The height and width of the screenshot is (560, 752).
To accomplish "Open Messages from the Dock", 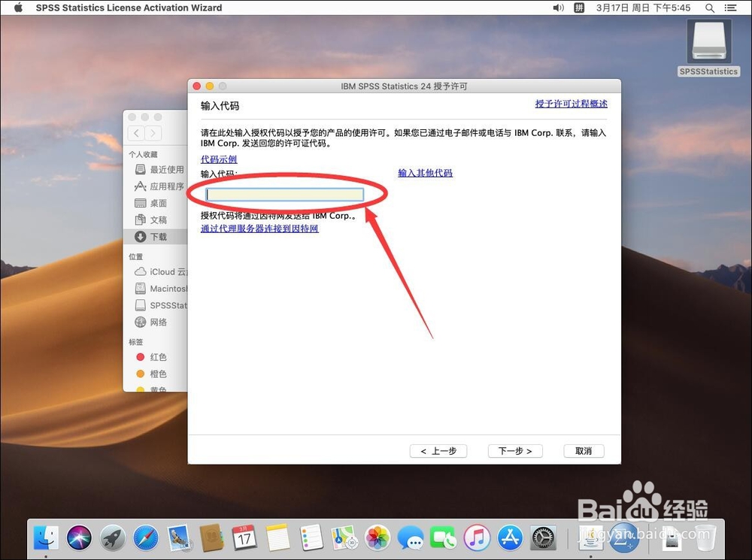I will [x=410, y=538].
